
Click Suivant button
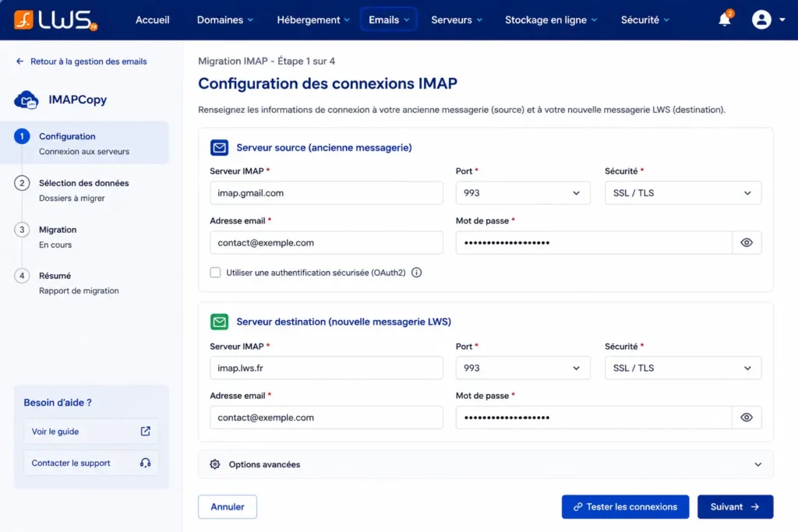pos(736,507)
